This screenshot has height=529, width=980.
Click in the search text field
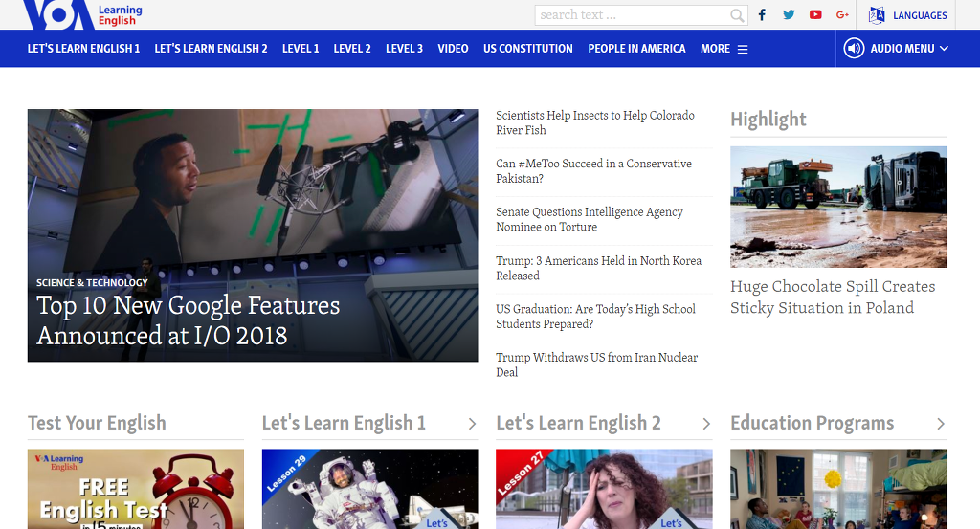click(632, 15)
